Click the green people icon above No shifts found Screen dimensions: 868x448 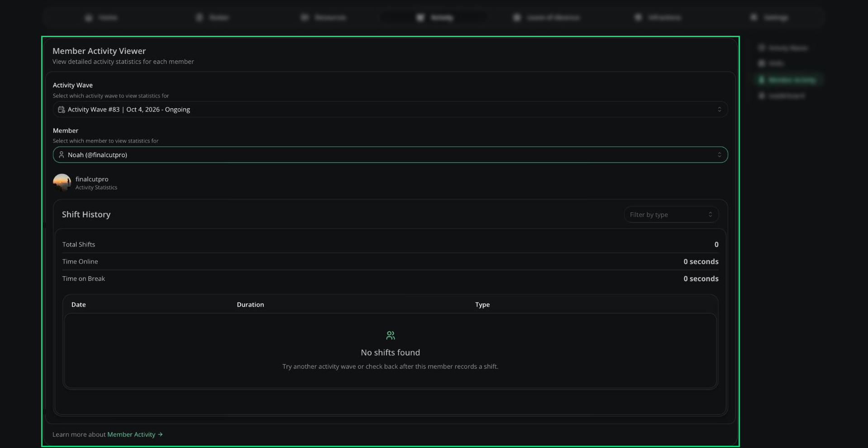(391, 335)
